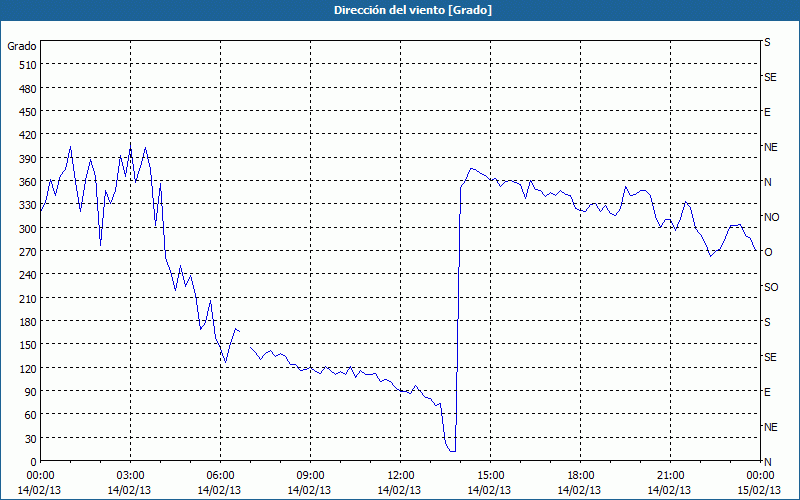800x500 pixels.
Task: Click the 'E' compass label level with 450
Action: 767,112
